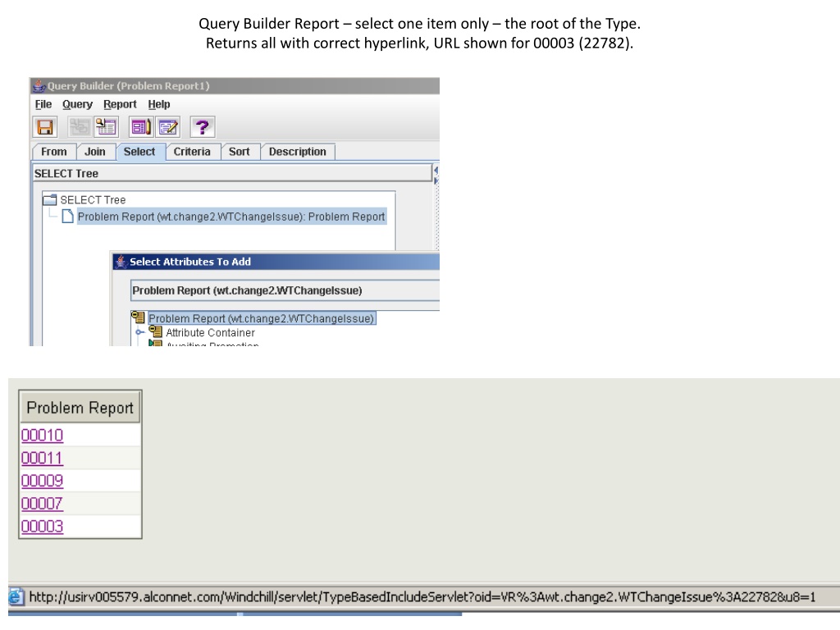Viewport: 840px width, 630px height.
Task: Open the Query menu
Action: [78, 104]
